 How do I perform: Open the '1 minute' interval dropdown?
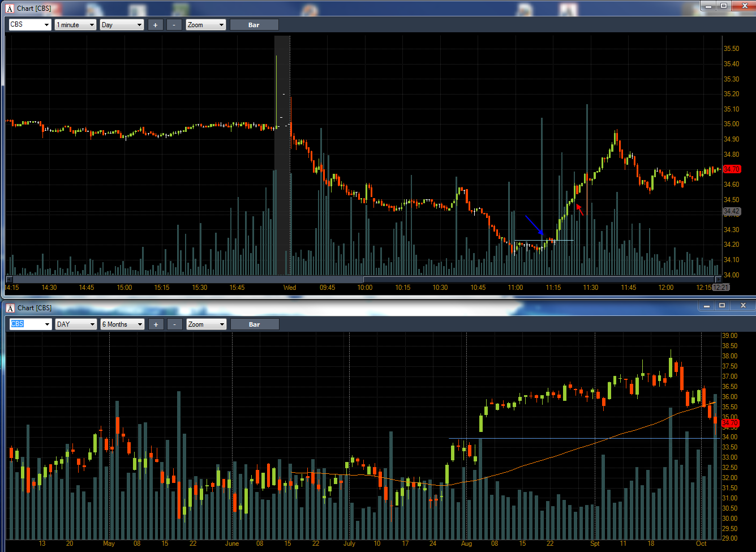point(76,25)
